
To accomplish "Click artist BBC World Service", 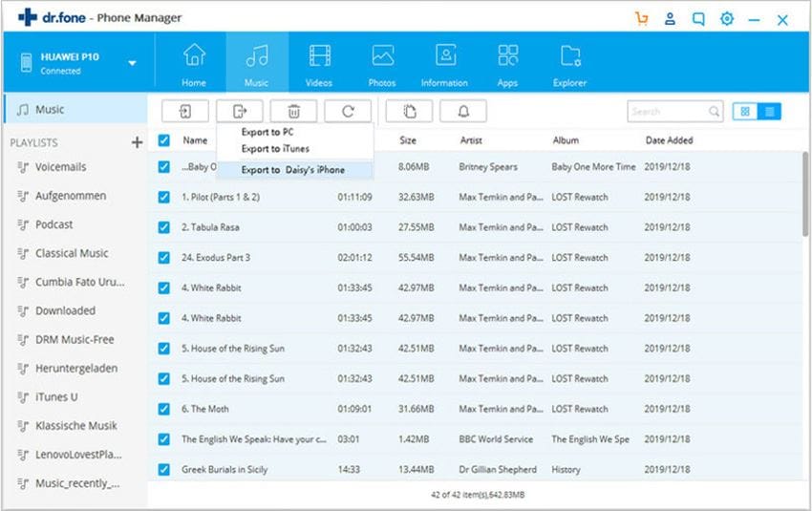I will point(496,439).
